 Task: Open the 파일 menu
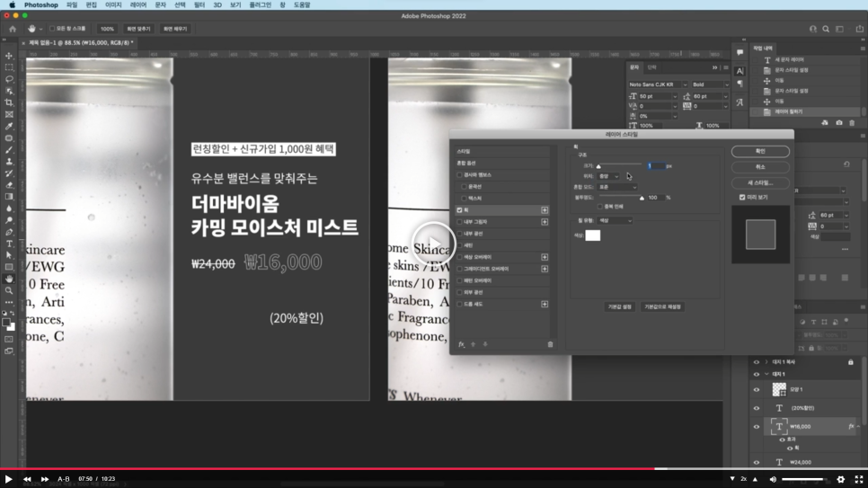[72, 5]
